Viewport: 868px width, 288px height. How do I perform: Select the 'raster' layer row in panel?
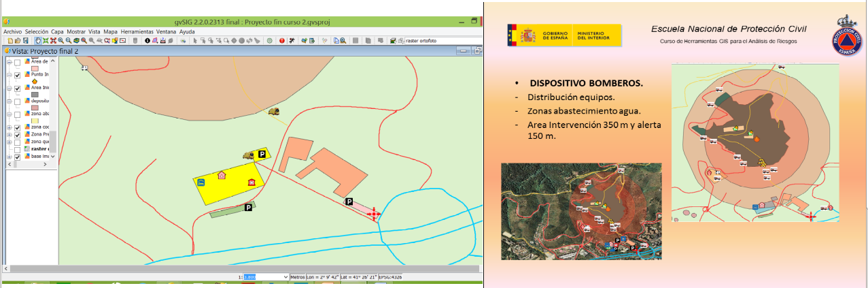point(30,150)
